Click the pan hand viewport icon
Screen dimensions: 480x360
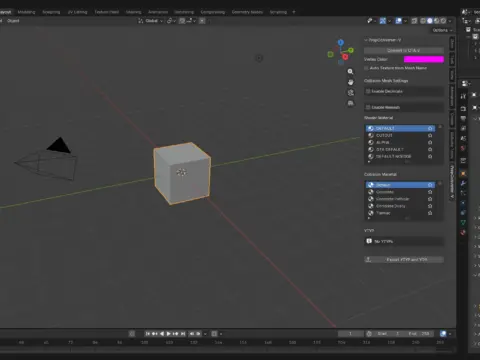350,82
